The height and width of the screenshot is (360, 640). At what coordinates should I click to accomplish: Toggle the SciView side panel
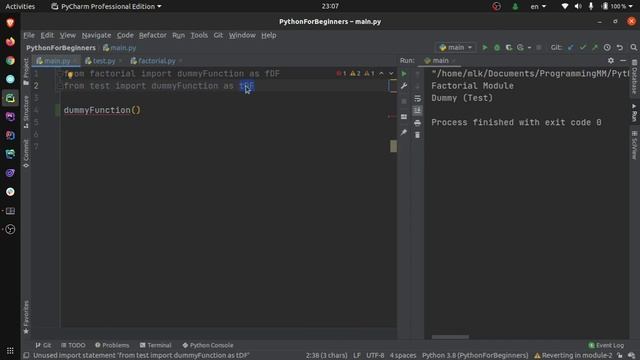point(634,145)
